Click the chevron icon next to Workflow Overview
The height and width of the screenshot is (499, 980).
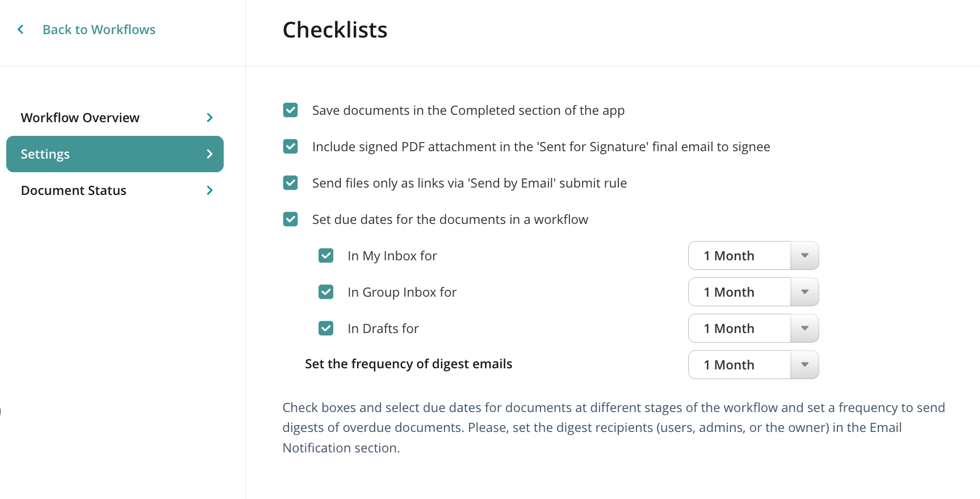click(x=210, y=118)
